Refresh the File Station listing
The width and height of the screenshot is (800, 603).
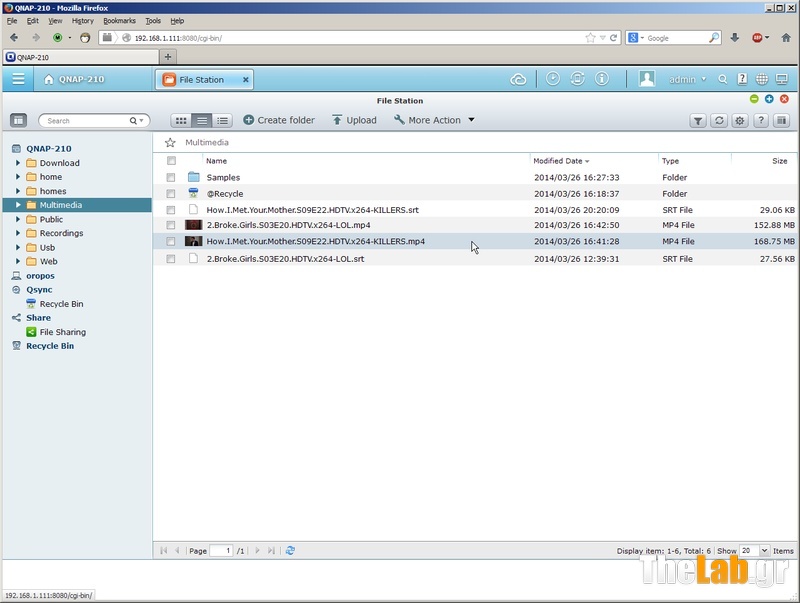(x=719, y=120)
